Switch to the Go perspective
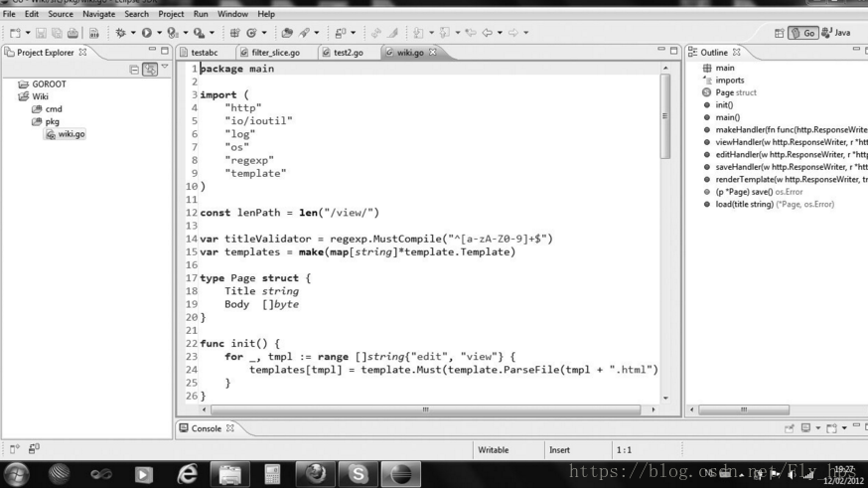Viewport: 868px width, 491px height. pyautogui.click(x=803, y=33)
